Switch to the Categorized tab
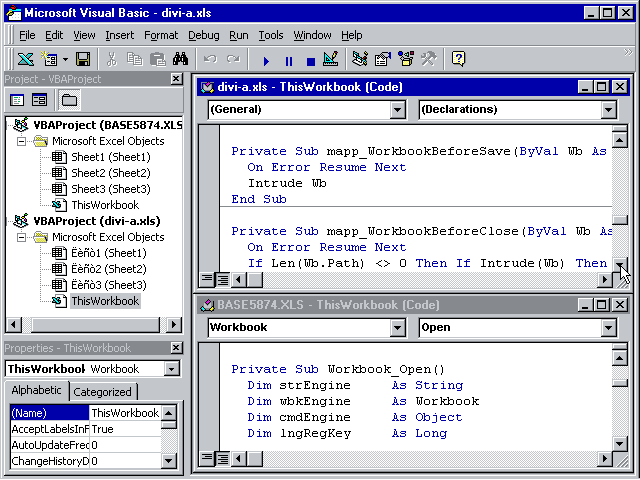The height and width of the screenshot is (480, 640). tap(102, 392)
